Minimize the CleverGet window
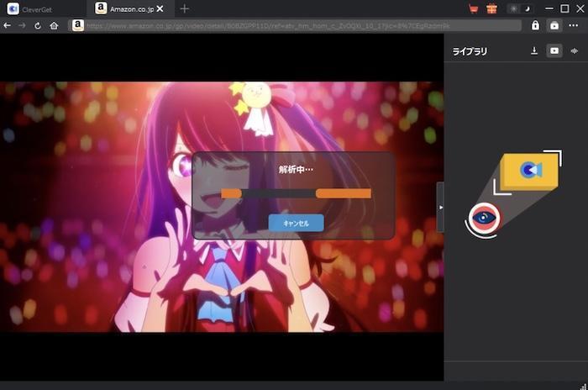This screenshot has width=588, height=390. coord(549,8)
